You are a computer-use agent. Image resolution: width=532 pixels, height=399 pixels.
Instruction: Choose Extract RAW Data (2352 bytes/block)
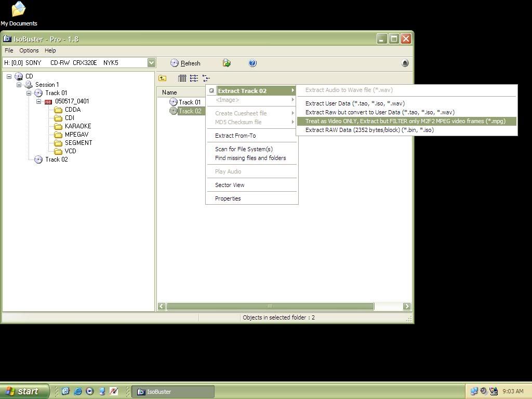406,130
